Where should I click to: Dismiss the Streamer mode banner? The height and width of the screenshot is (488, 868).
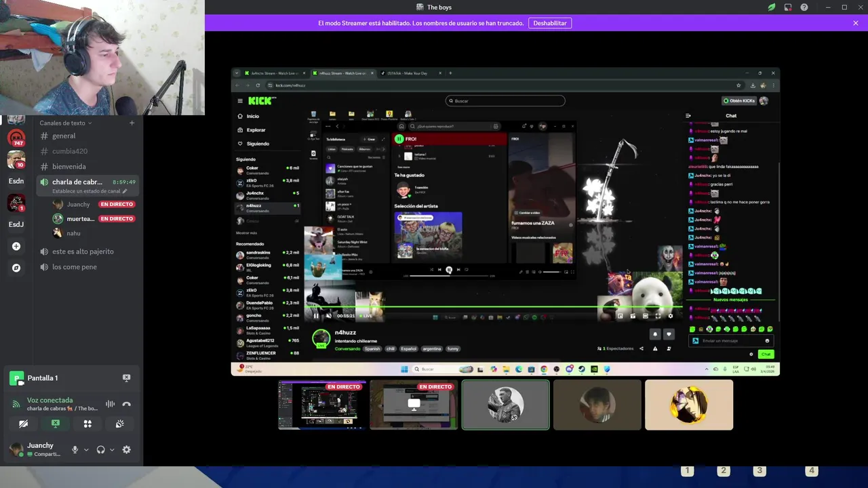856,23
